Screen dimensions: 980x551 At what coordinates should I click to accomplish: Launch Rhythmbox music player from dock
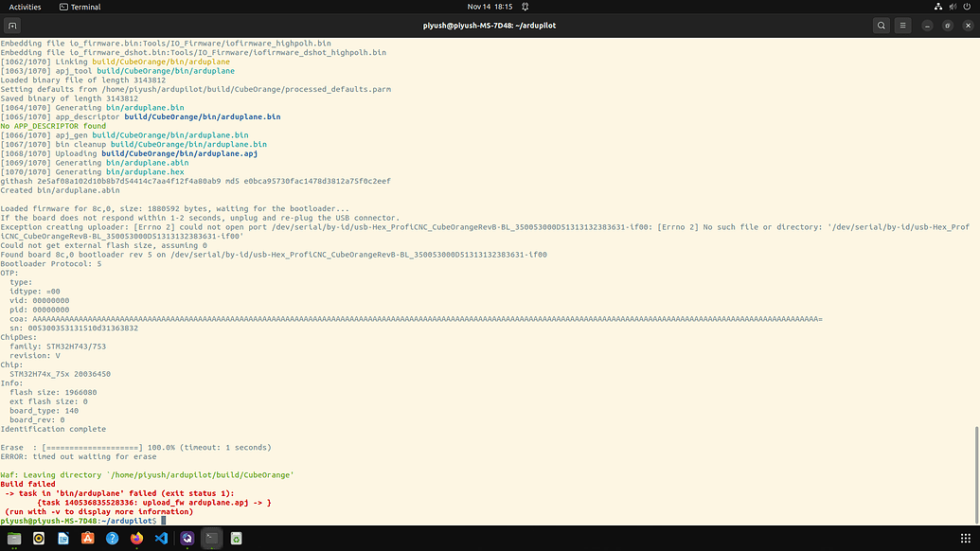tap(39, 538)
